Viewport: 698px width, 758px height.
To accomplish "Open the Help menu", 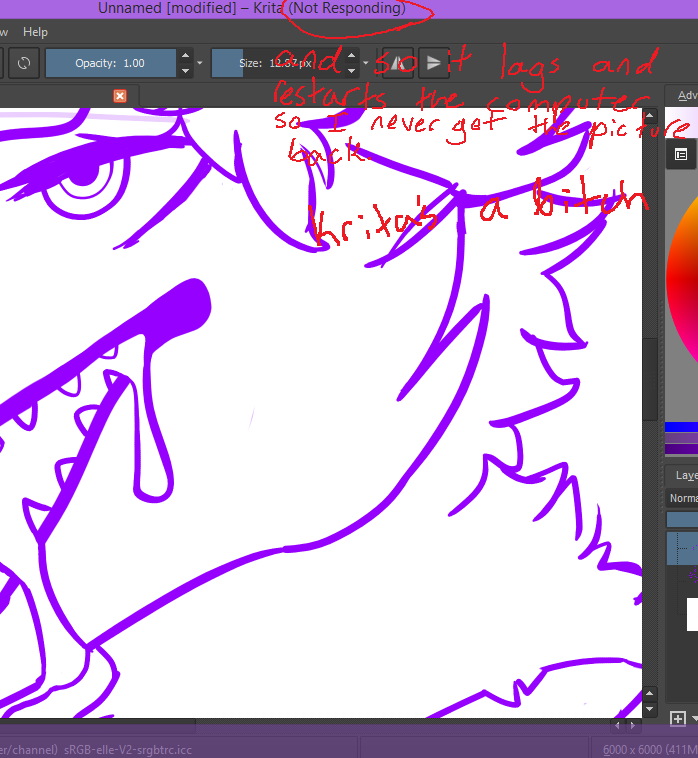I will click(35, 32).
